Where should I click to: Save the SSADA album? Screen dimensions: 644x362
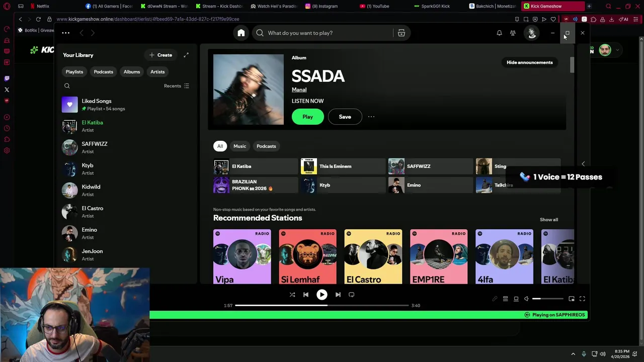coord(345,117)
